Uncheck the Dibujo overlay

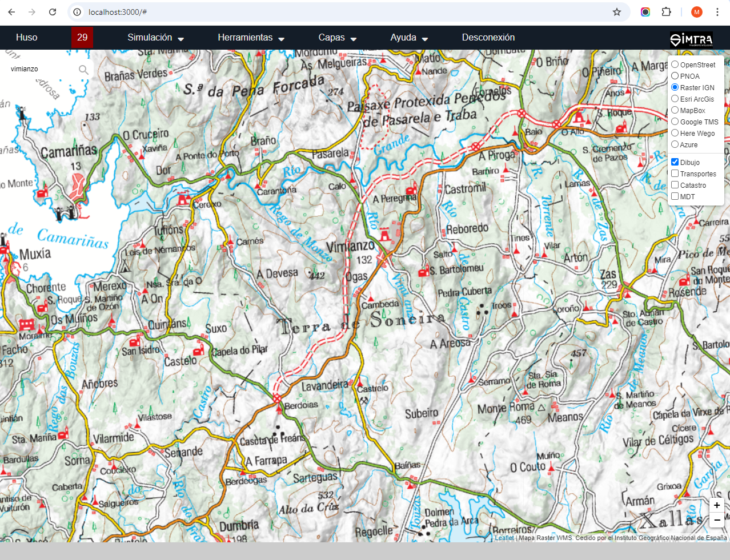pos(675,162)
